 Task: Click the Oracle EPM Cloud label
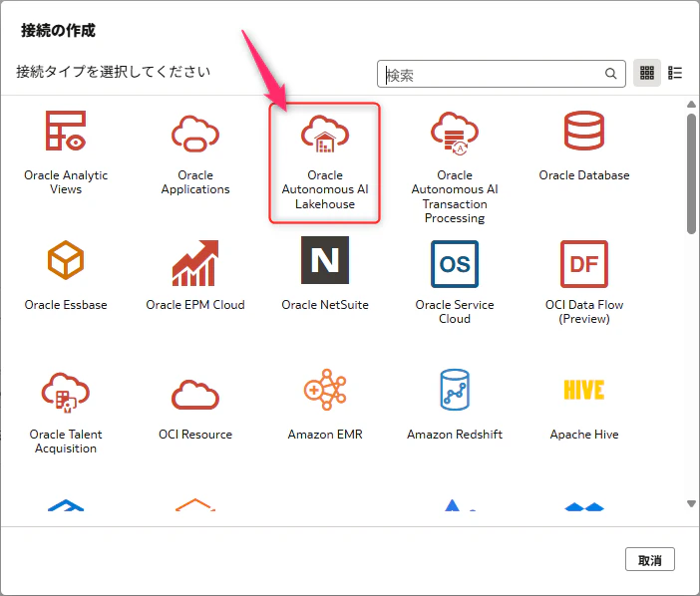click(195, 305)
